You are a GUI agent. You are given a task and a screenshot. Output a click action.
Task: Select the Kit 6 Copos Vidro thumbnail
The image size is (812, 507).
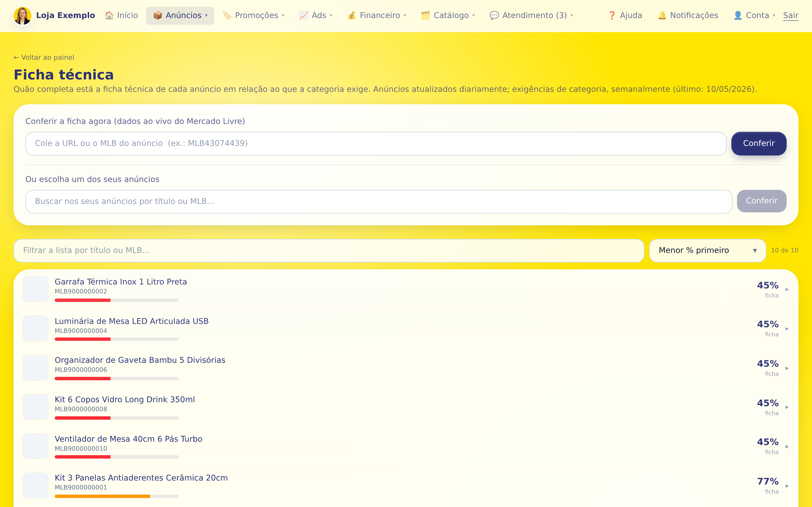click(36, 407)
